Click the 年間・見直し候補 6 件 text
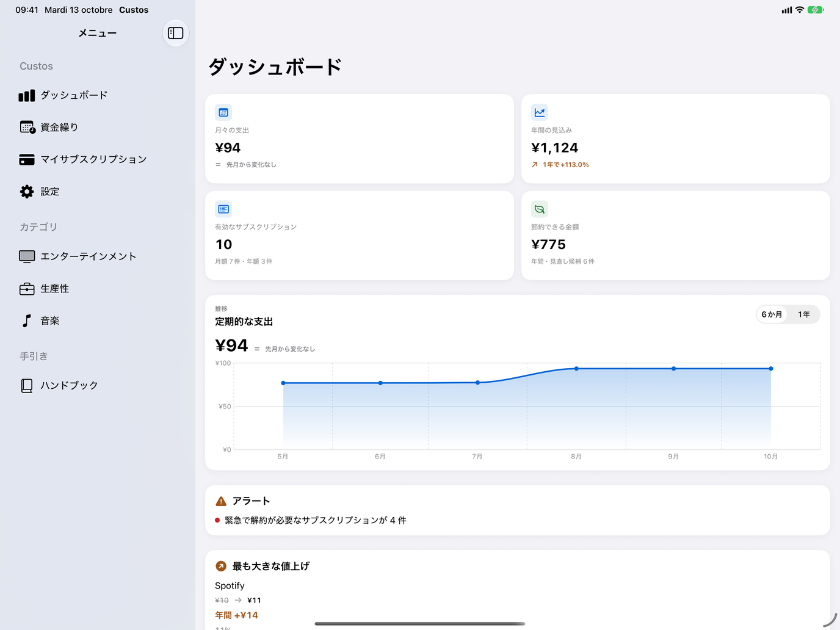Image resolution: width=840 pixels, height=630 pixels. [563, 261]
